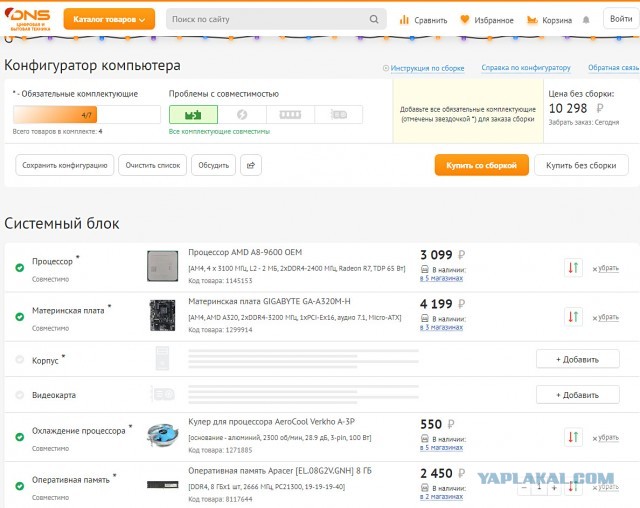Click Добавить for Видеокарта
The width and height of the screenshot is (640, 508).
click(578, 395)
